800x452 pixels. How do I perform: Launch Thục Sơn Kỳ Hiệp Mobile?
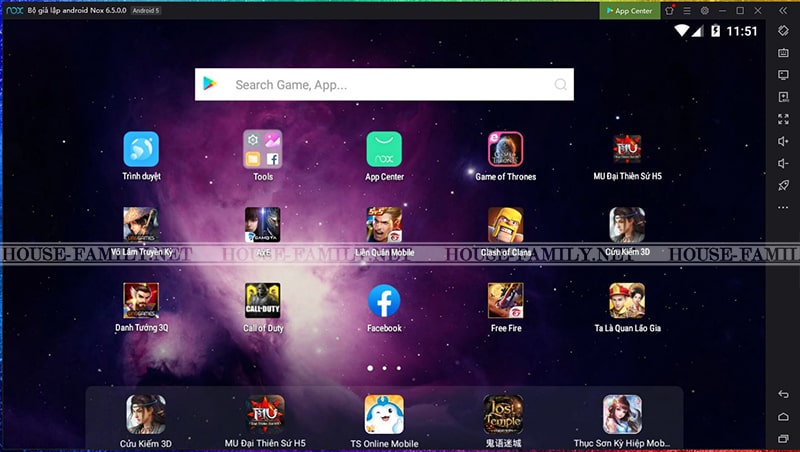coord(622,414)
